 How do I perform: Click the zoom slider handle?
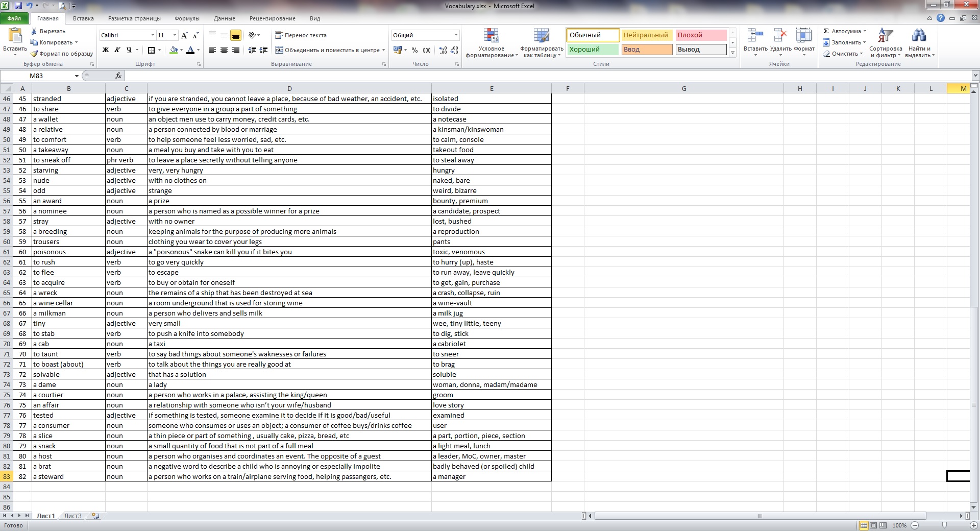pos(944,525)
